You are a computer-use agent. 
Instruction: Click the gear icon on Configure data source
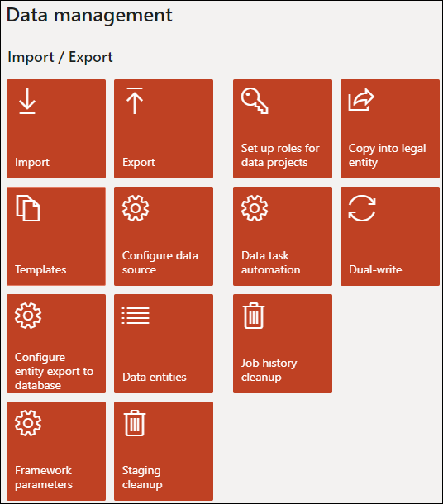coord(136,208)
